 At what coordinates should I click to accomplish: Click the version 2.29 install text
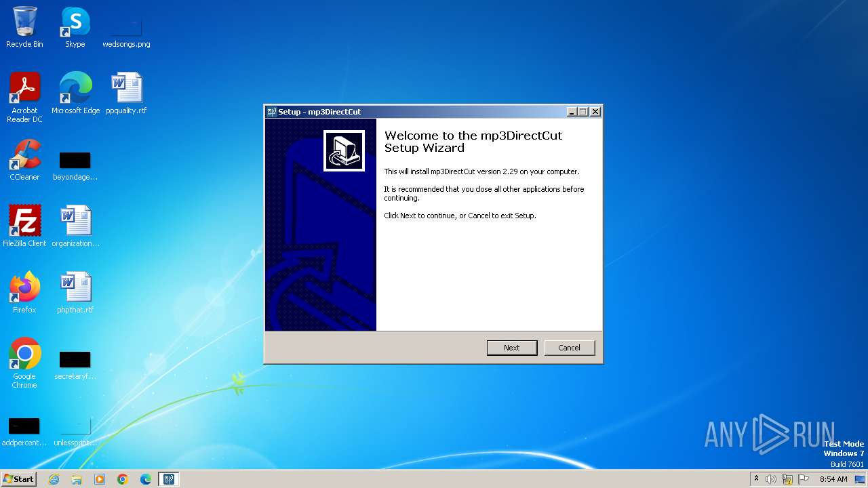pos(481,171)
